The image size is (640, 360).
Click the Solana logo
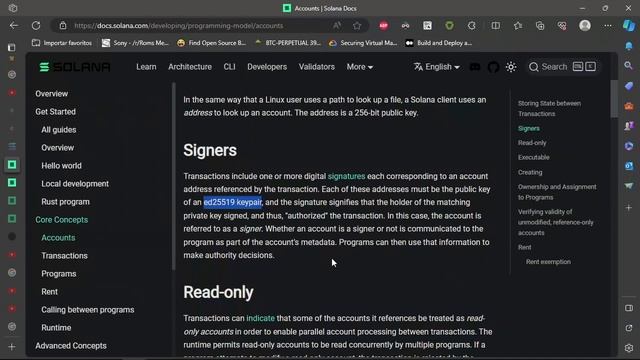[x=75, y=67]
